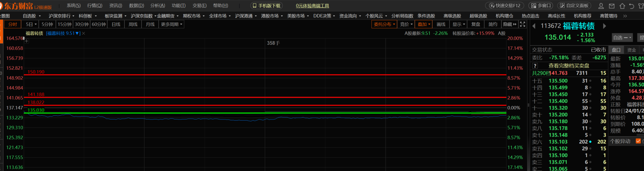The image size is (644, 171).
Task: Go to previous security arrow
Action: (x=534, y=26)
